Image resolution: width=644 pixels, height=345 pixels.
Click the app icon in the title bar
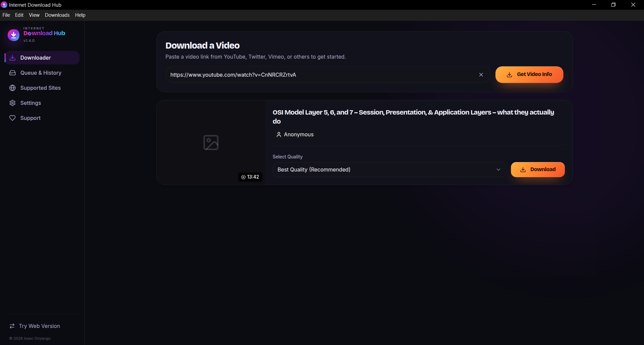(x=4, y=5)
